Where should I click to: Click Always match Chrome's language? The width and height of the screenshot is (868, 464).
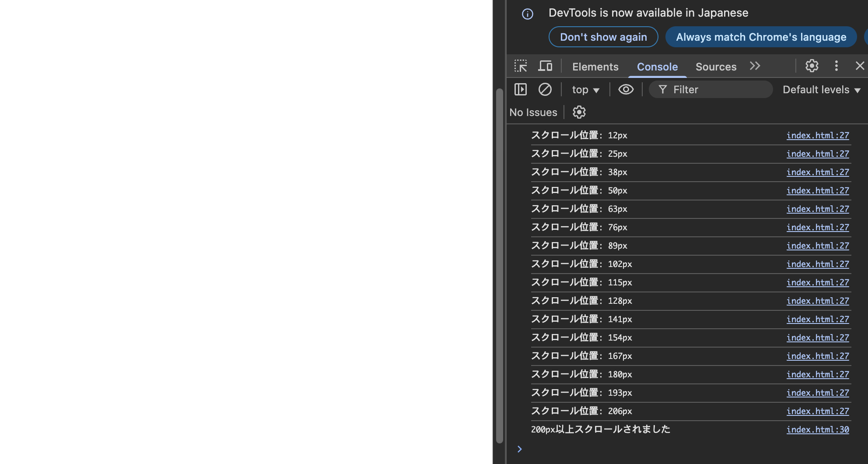pos(761,37)
